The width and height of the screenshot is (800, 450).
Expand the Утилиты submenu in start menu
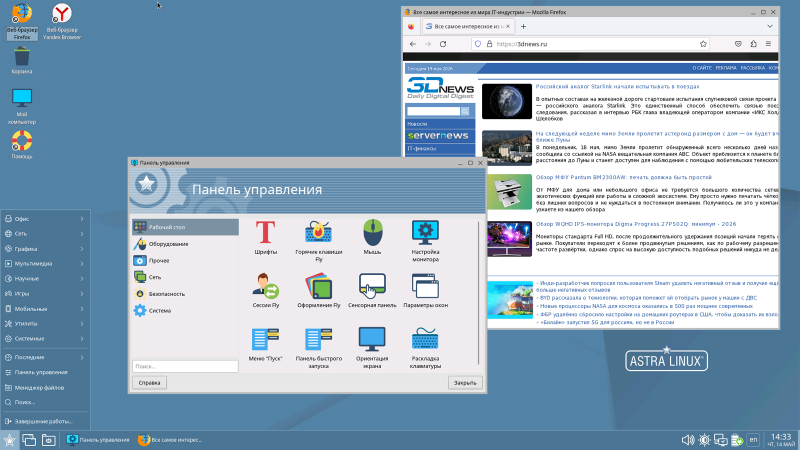click(45, 323)
